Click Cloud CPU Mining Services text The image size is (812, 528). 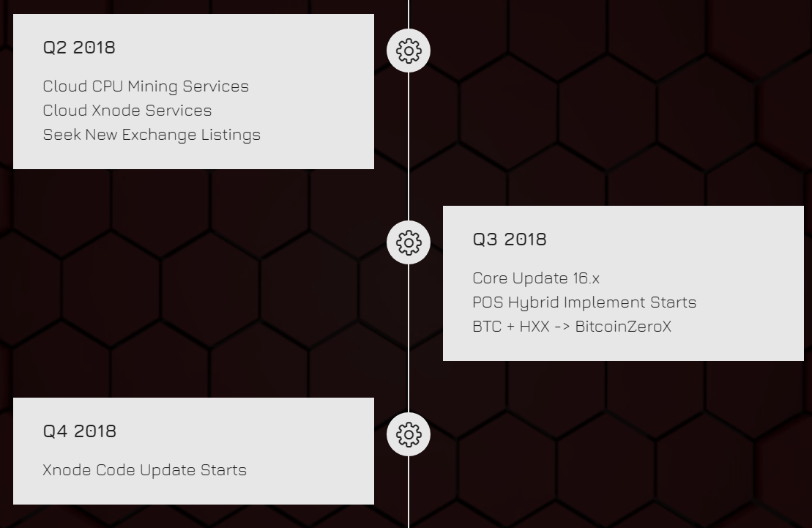pyautogui.click(x=146, y=86)
